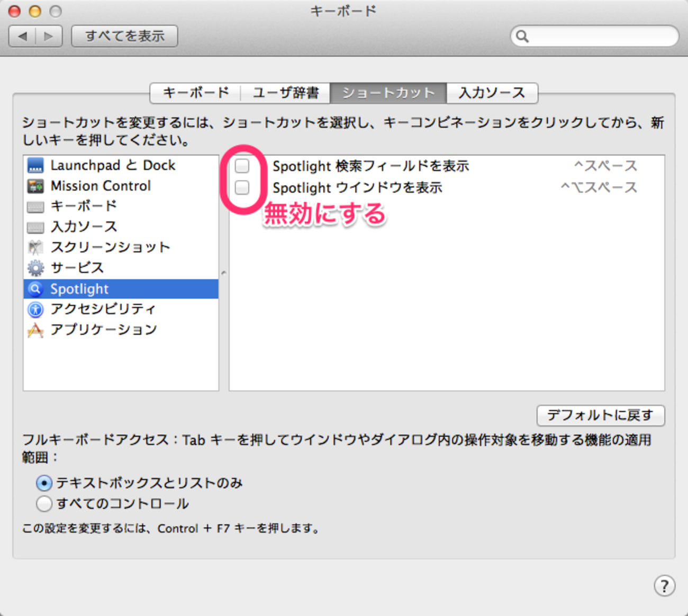
Task: Click the Spotlight magnifier icon in list
Action: 35,289
